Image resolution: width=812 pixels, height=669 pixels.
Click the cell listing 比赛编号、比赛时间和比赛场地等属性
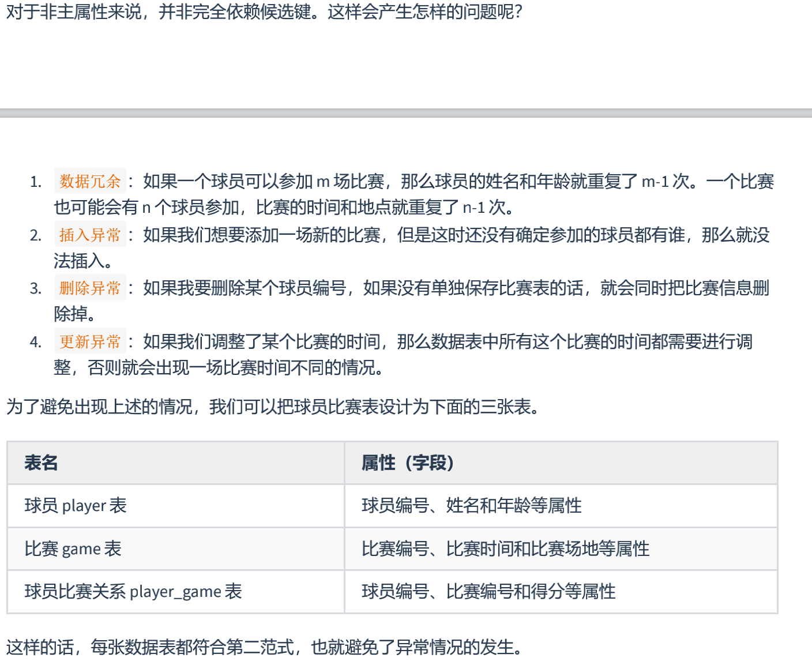coord(505,549)
